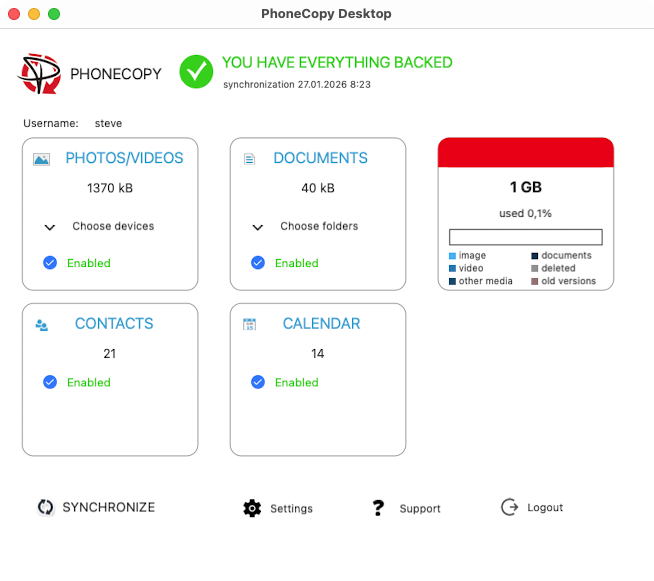This screenshot has width=654, height=581.
Task: Click the PhoneCopy red logo icon
Action: (39, 73)
